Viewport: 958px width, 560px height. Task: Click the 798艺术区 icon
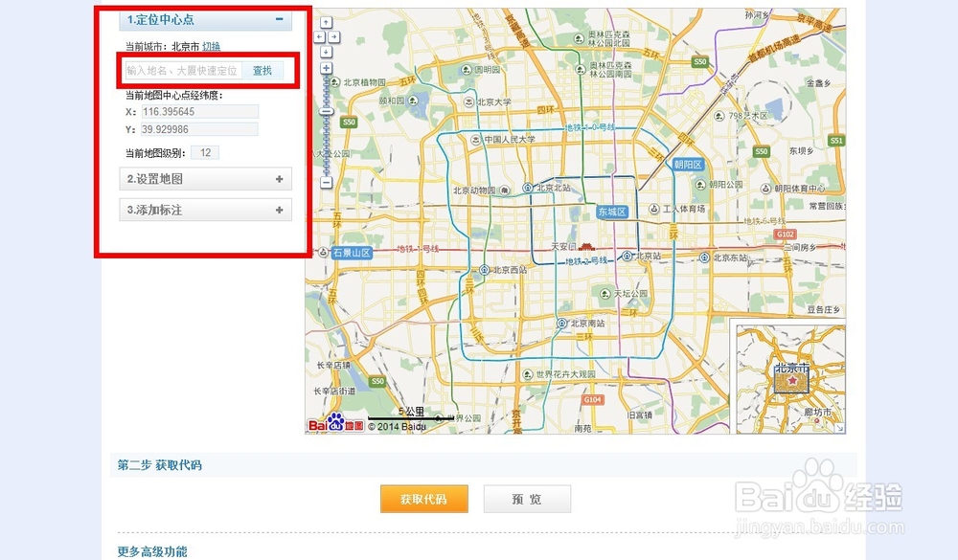(719, 116)
